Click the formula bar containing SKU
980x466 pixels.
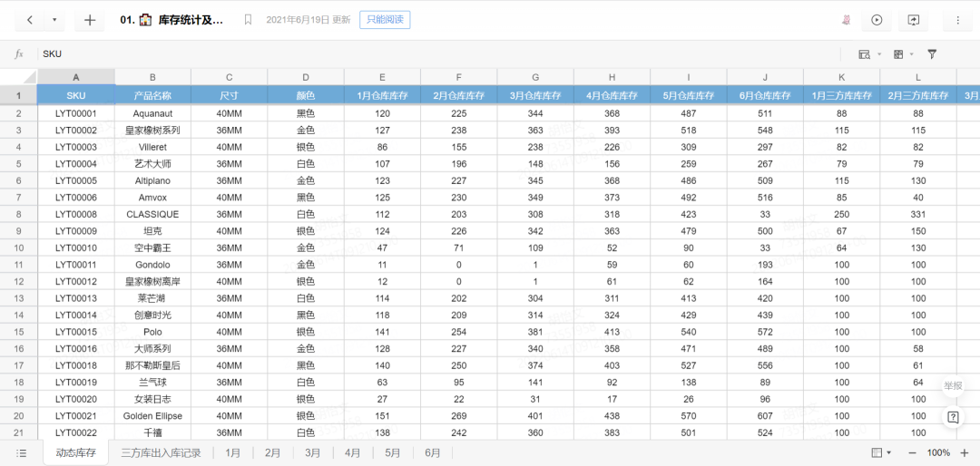click(437, 54)
